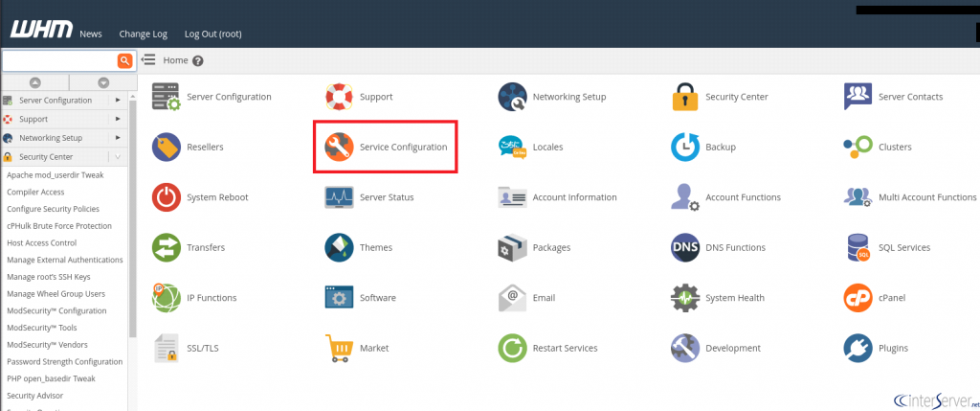The image size is (980, 411).
Task: Click the DNS Functions icon
Action: click(685, 247)
